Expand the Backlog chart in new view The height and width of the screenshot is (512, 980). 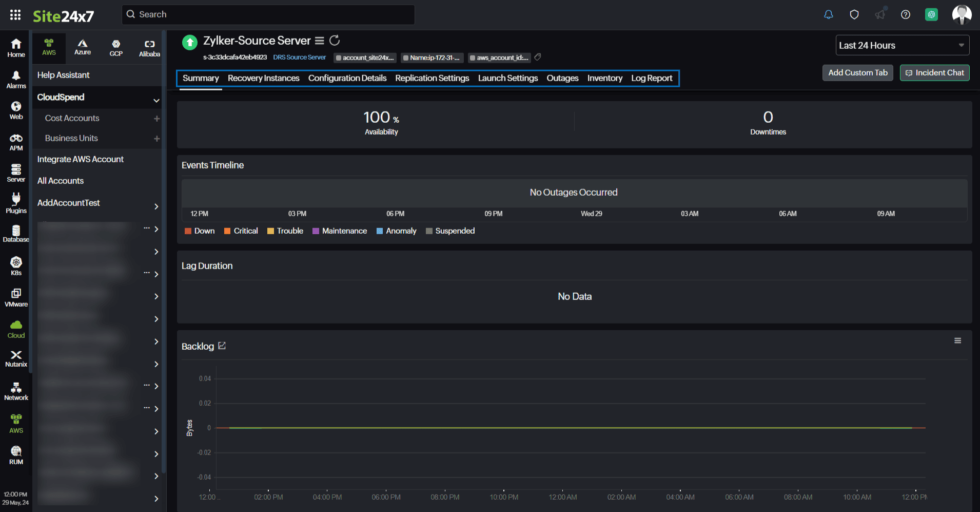221,346
